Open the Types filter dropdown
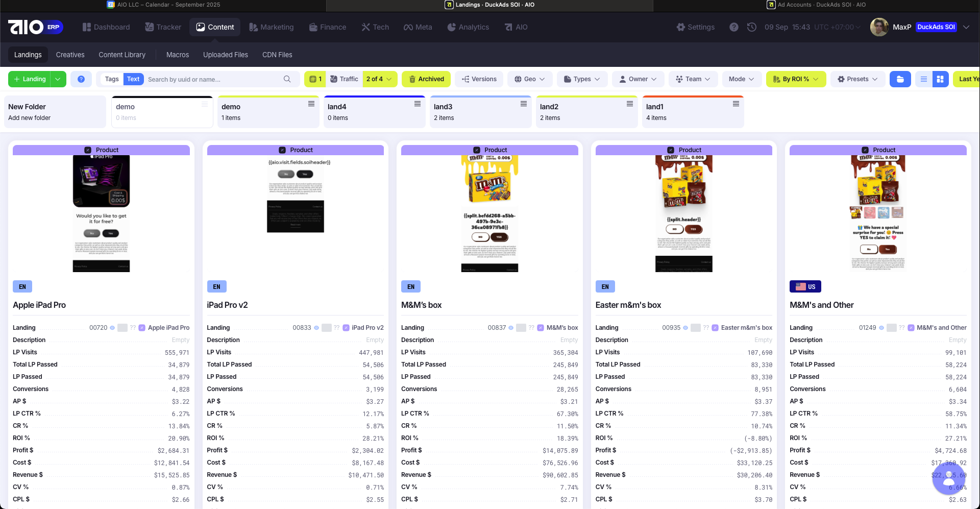The height and width of the screenshot is (509, 980). 582,79
